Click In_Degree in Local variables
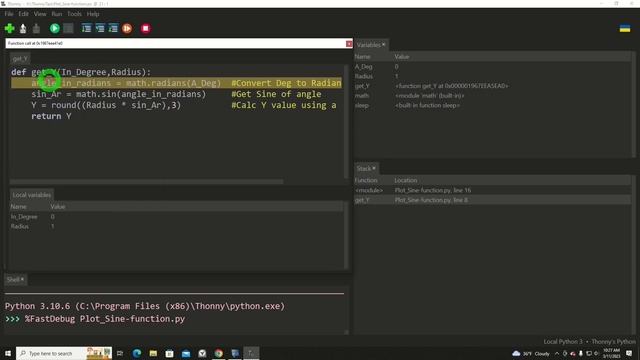 pos(176,217)
